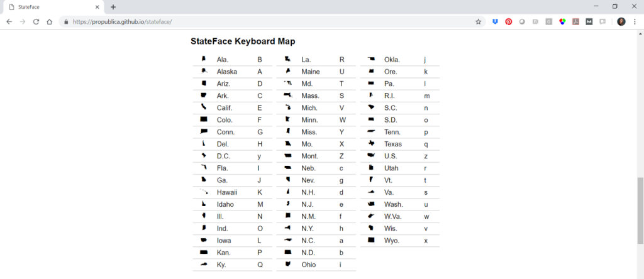Viewport: 644px width, 279px height.
Task: Click the 'R.I.' label
Action: (x=390, y=96)
